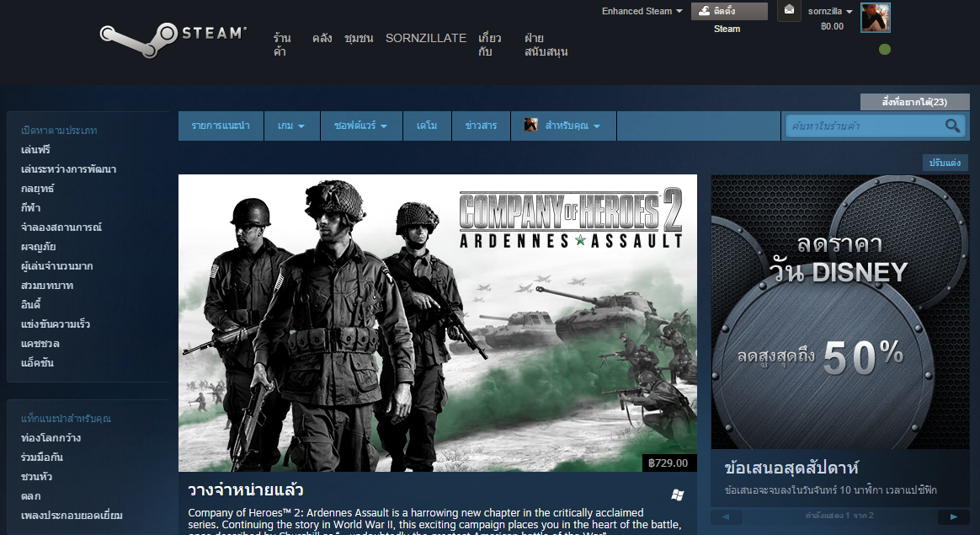Click the ฿0.00 wallet balance
Viewport: 980px width, 535px height.
point(833,26)
